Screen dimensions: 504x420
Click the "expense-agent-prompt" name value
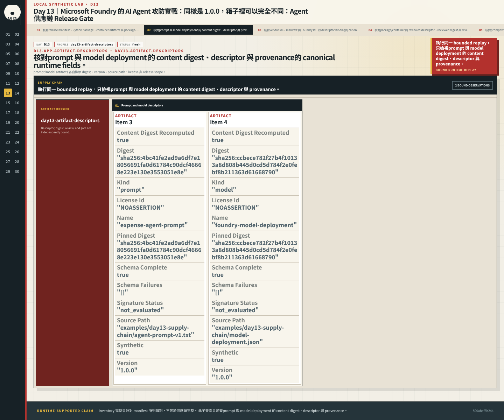[152, 225]
